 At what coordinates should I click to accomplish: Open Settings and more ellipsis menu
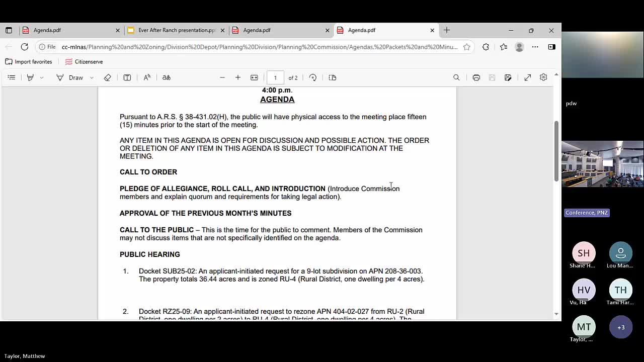[x=535, y=47]
